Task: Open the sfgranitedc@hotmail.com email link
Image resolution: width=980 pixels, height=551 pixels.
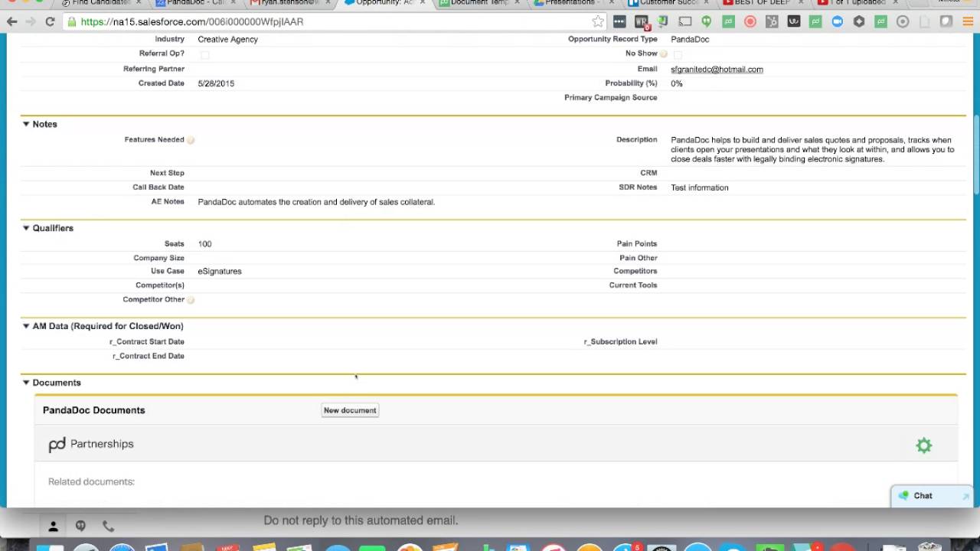Action: [717, 70]
